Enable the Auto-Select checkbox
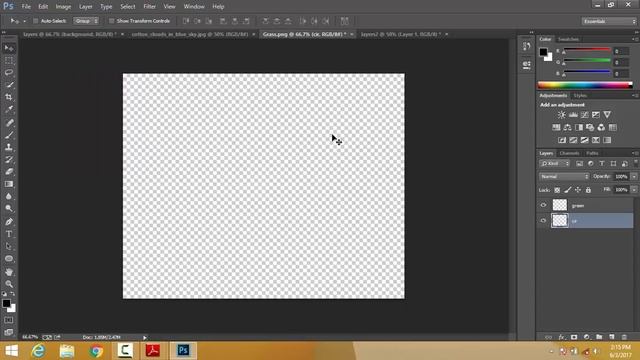The width and height of the screenshot is (640, 360). [x=36, y=21]
